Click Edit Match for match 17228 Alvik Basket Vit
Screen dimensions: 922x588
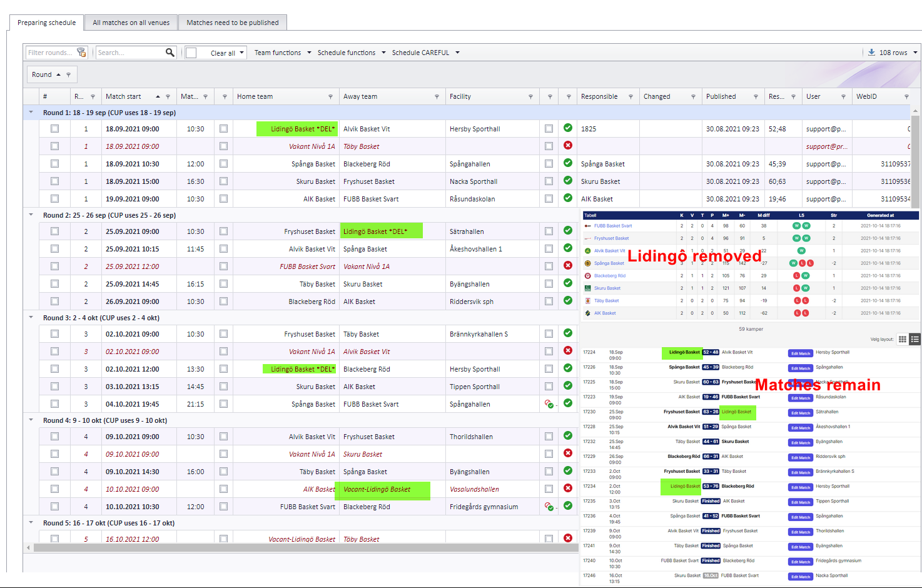tap(800, 428)
